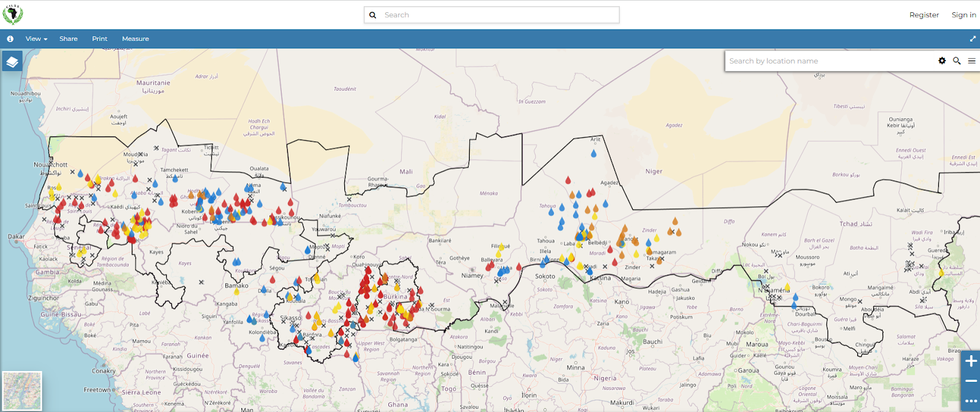Zoom in with the plus button

point(971,361)
